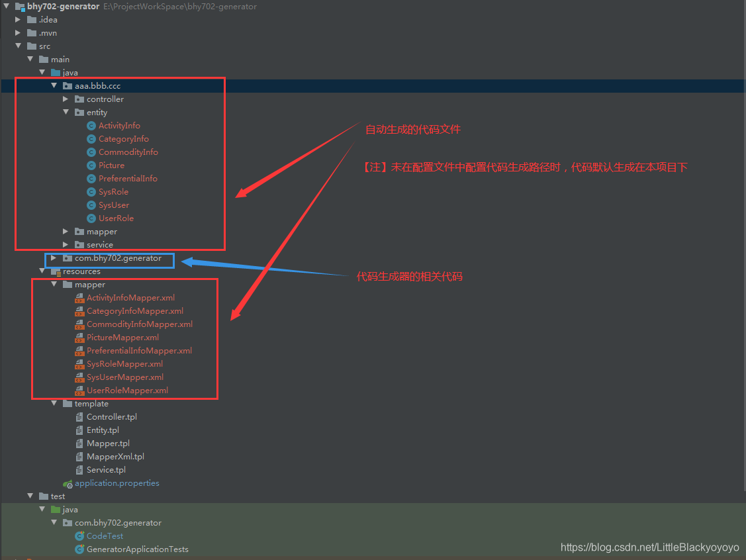The image size is (746, 560).
Task: Click the resources folder icon
Action: click(x=56, y=271)
